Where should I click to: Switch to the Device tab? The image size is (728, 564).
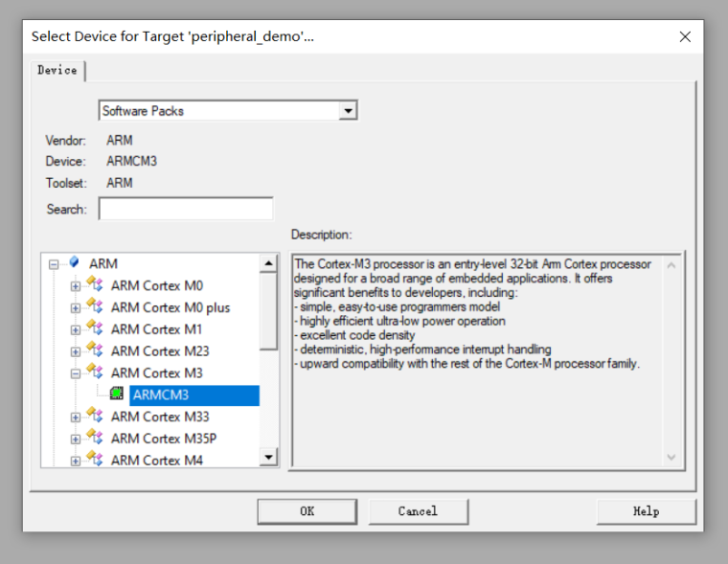pyautogui.click(x=57, y=71)
